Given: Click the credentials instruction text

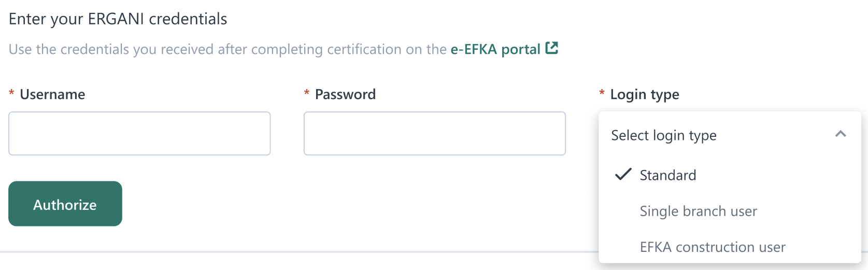Looking at the screenshot, I should coord(227,49).
